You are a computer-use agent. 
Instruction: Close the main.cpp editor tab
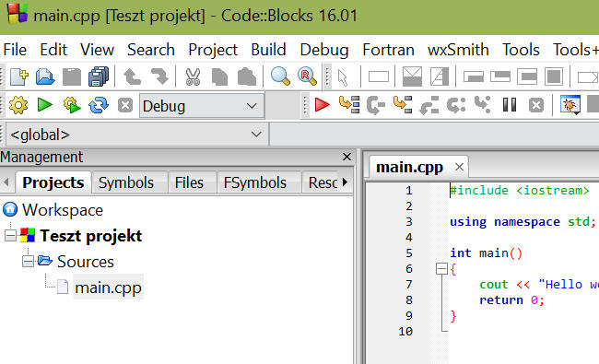pos(459,167)
